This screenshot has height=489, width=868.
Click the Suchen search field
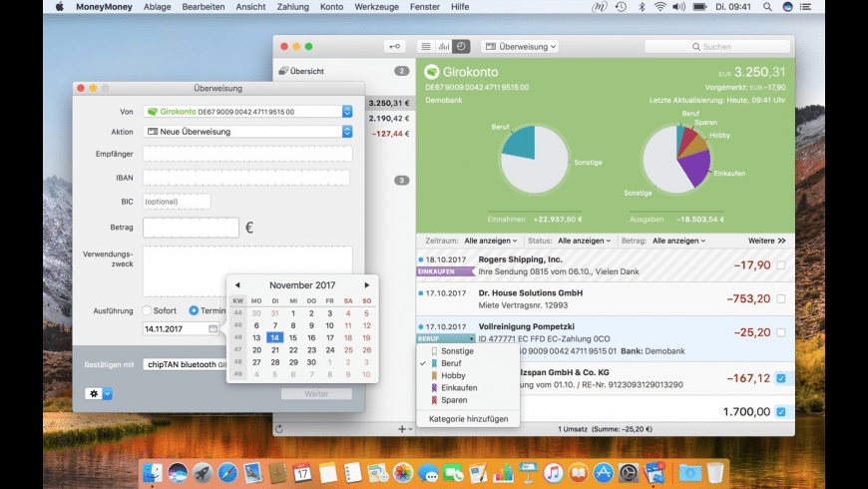point(717,47)
